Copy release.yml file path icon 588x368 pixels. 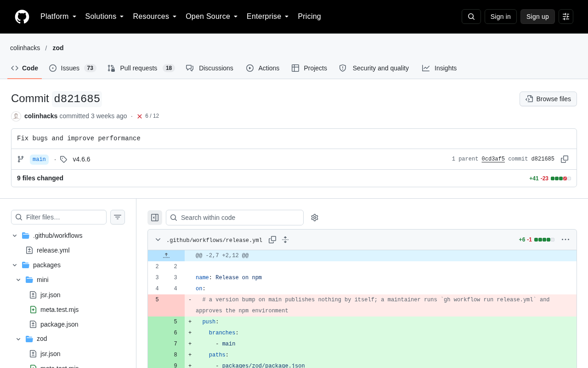point(272,240)
